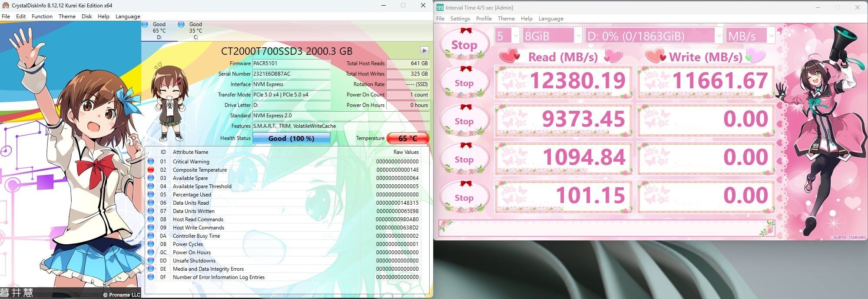Click the topmost Stop button
Image resolution: width=868 pixels, height=299 pixels.
(x=464, y=45)
